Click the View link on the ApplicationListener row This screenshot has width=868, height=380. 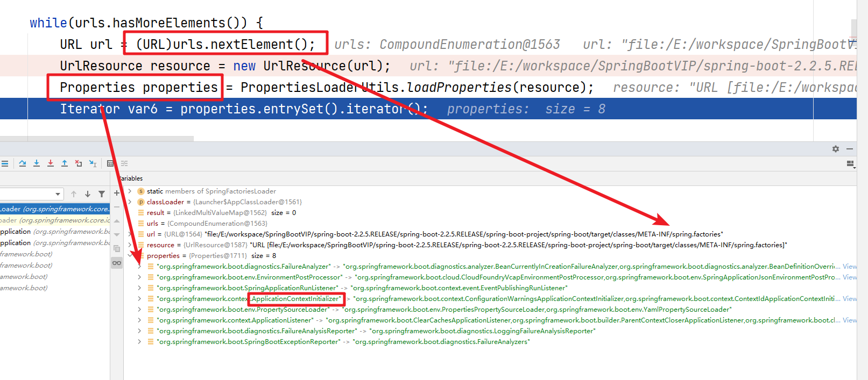pyautogui.click(x=850, y=320)
